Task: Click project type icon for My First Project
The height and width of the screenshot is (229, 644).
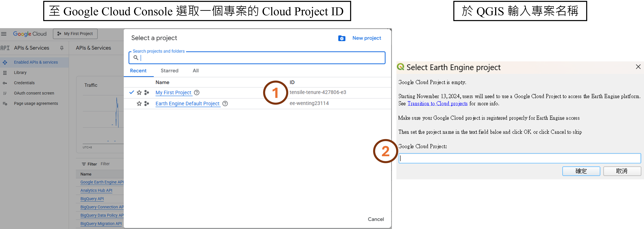Action: click(147, 93)
